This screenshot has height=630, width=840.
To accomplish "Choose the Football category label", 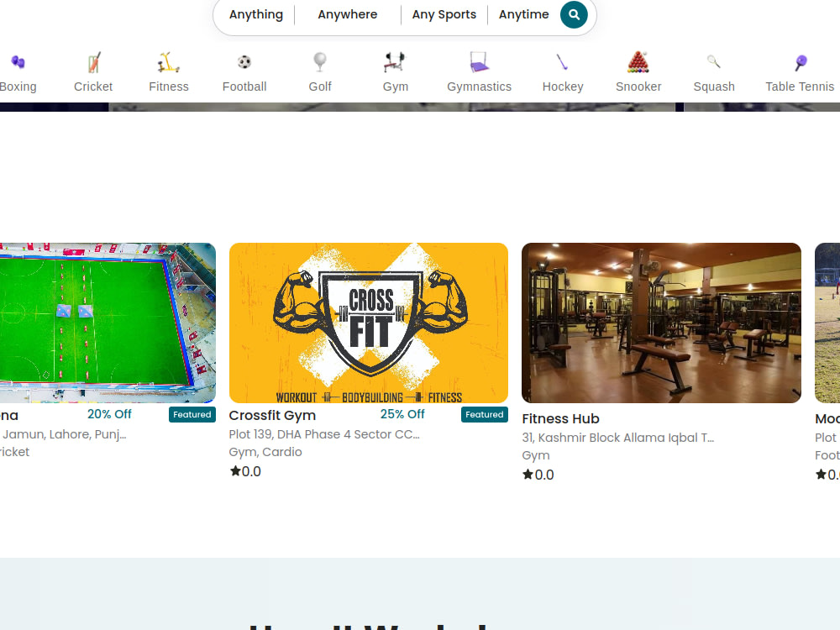I will pos(244,87).
